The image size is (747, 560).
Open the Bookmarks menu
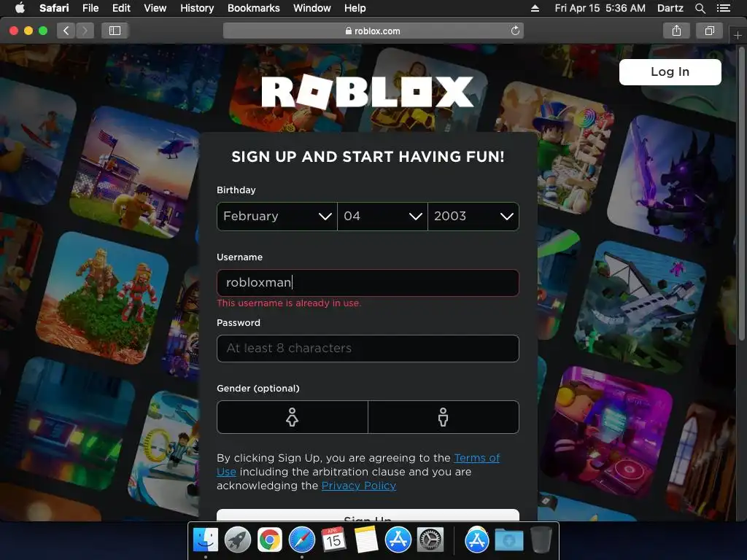click(253, 8)
